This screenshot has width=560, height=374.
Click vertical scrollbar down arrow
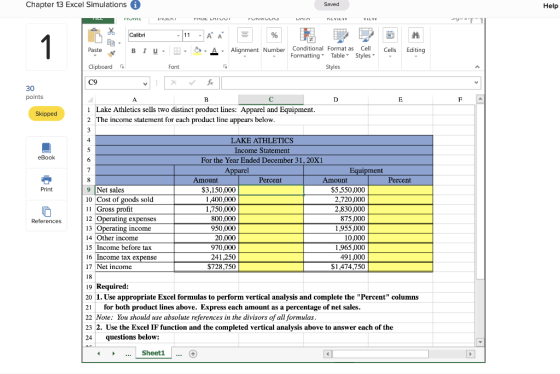coord(480,342)
